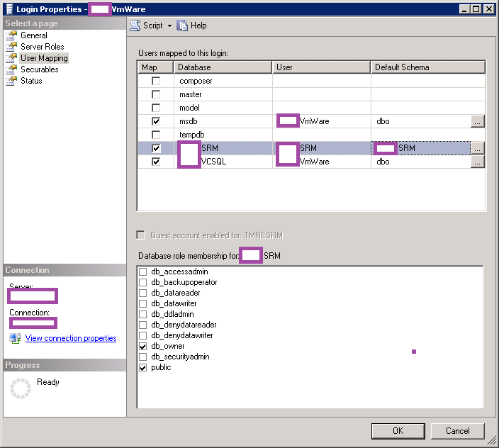The width and height of the screenshot is (499, 448).
Task: Click the Cancel button
Action: [458, 431]
